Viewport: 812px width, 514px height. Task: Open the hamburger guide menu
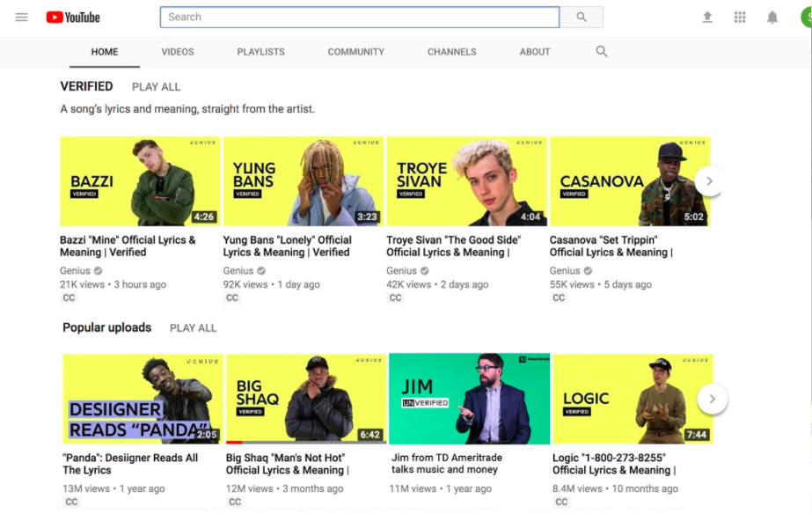[22, 17]
